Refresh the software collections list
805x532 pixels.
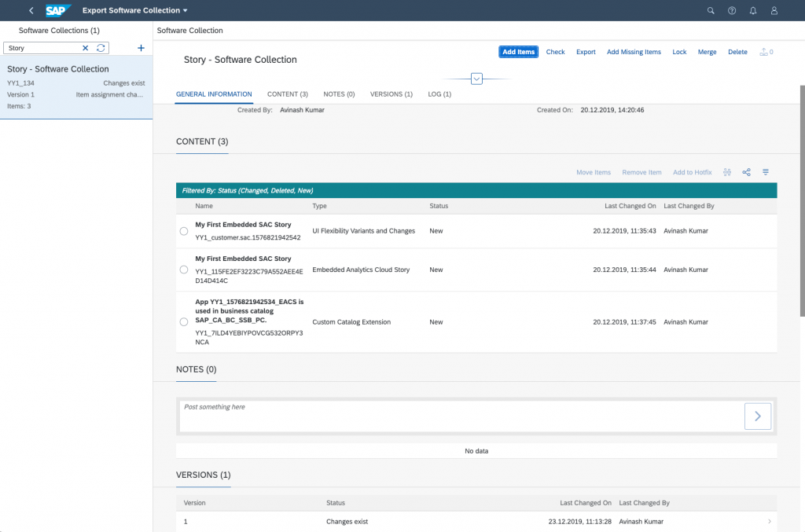101,48
